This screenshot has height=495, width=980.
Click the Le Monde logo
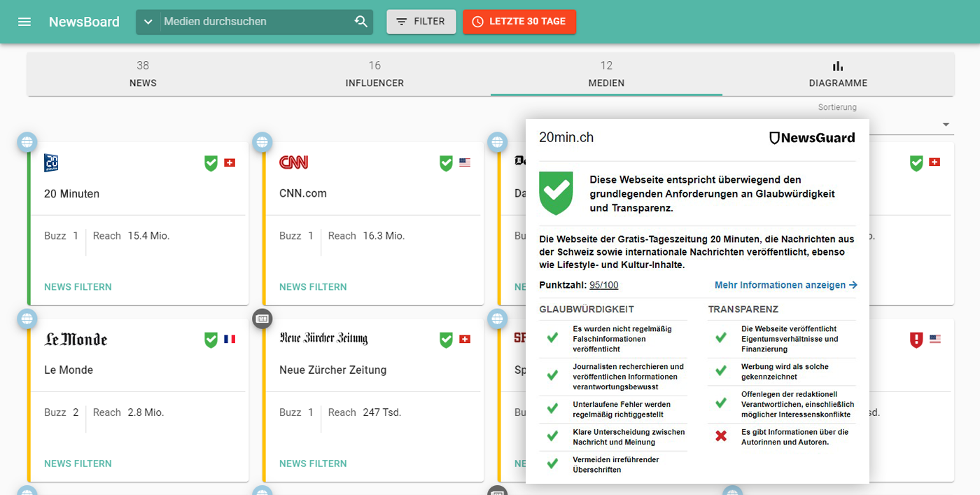click(76, 340)
